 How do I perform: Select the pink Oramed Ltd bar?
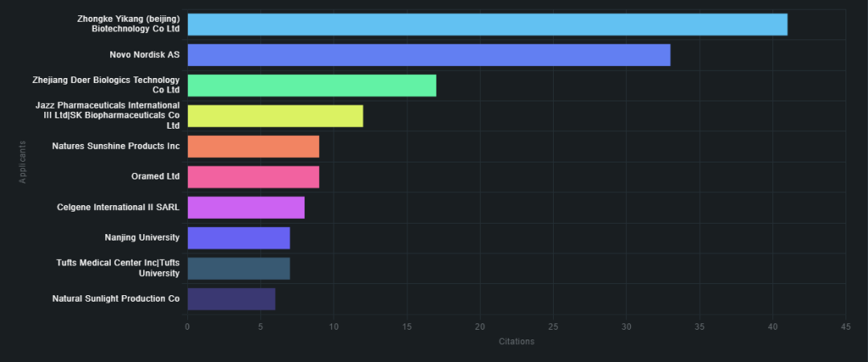(253, 177)
